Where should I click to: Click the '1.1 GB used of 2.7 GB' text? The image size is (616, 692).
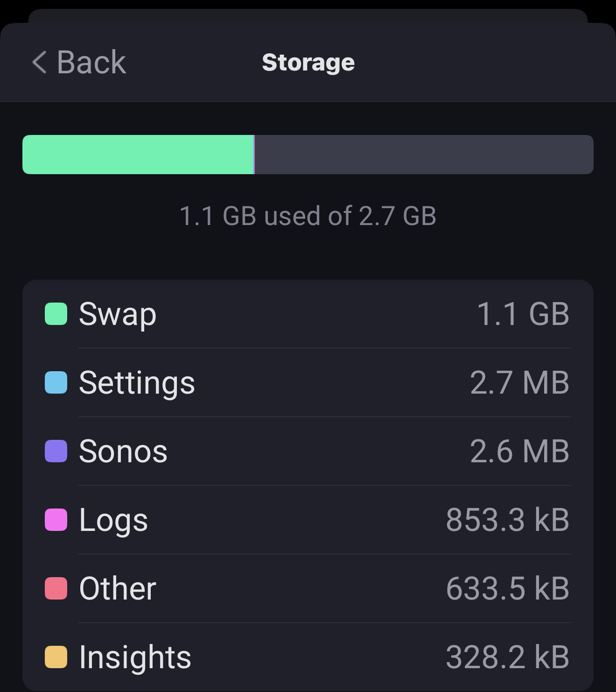click(308, 216)
